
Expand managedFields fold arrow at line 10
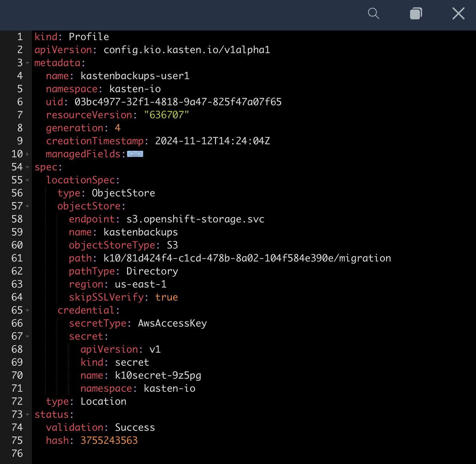click(27, 154)
